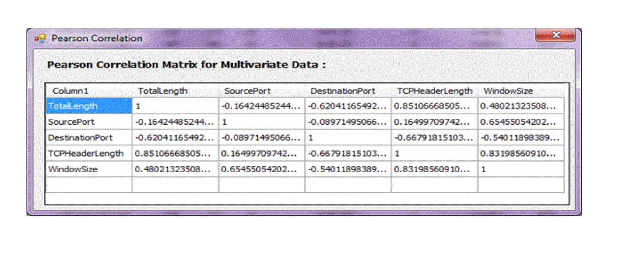The height and width of the screenshot is (255, 644).
Task: Click TotalLength row's SourcePort value -0.16424485244
Action: (x=261, y=106)
